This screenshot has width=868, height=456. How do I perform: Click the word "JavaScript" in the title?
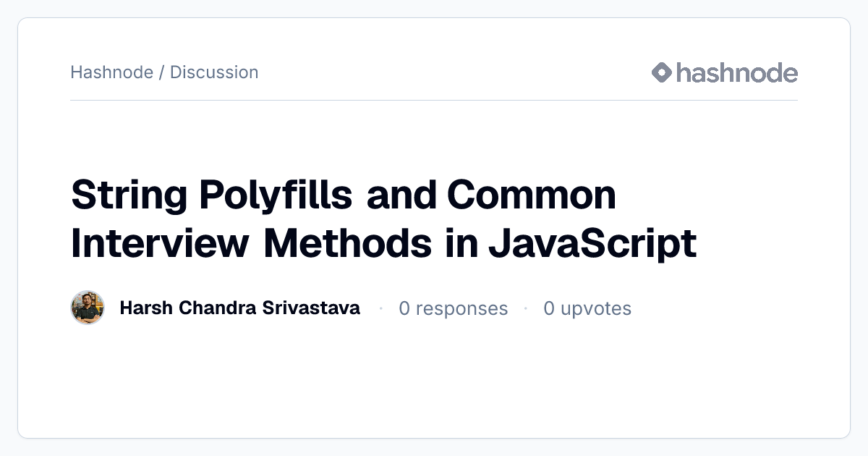click(592, 244)
